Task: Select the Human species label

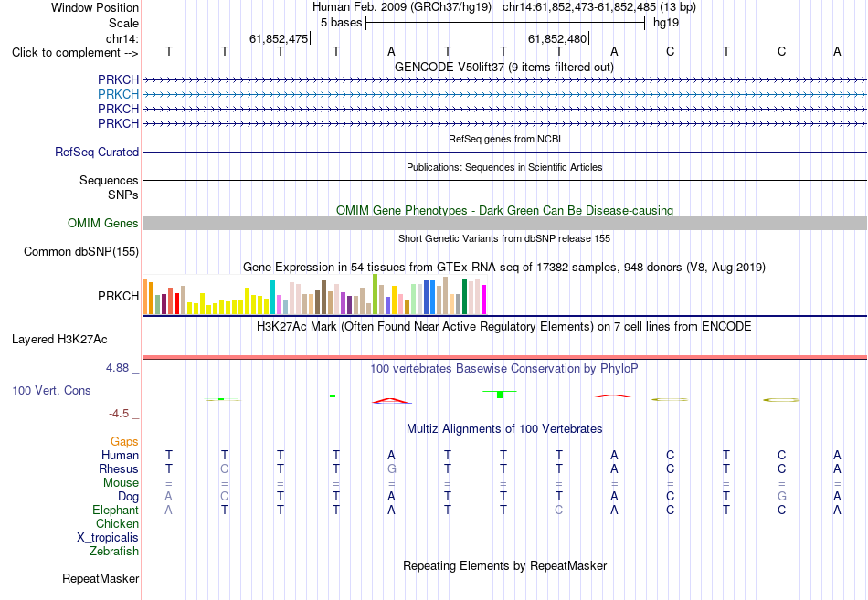Action: [120, 455]
